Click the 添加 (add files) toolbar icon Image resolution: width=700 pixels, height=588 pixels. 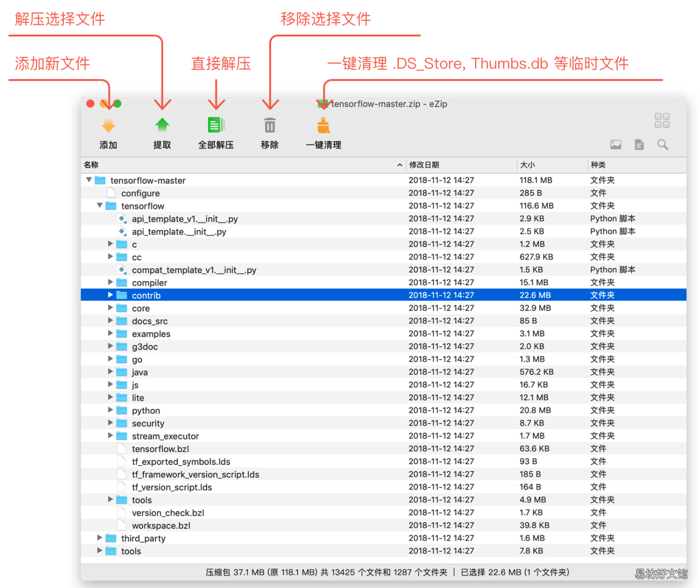108,125
